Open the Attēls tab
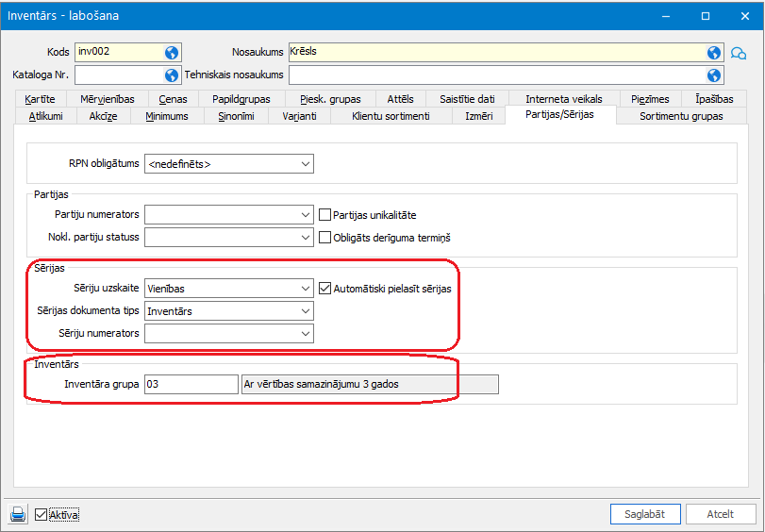The width and height of the screenshot is (765, 532). click(401, 99)
